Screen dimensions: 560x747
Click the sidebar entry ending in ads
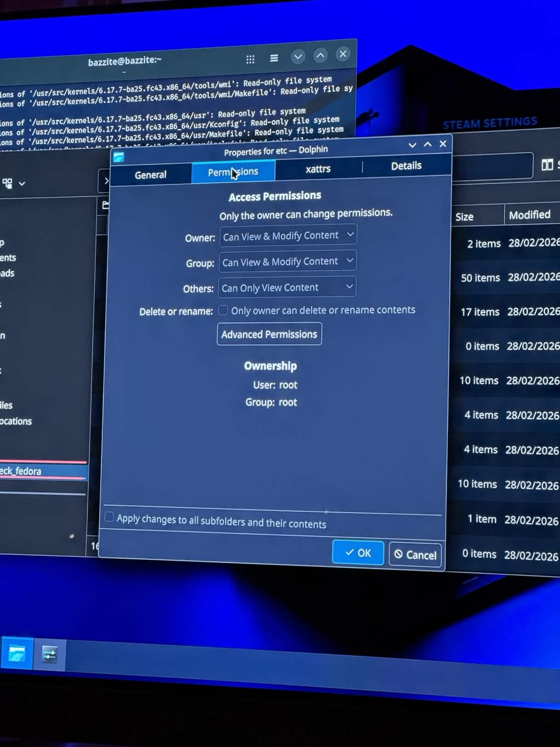7,273
